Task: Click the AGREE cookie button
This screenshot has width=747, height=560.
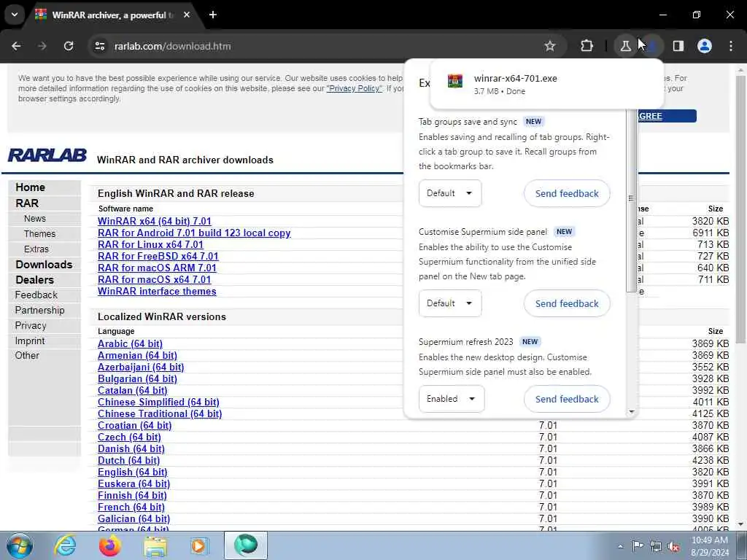Action: [x=667, y=116]
